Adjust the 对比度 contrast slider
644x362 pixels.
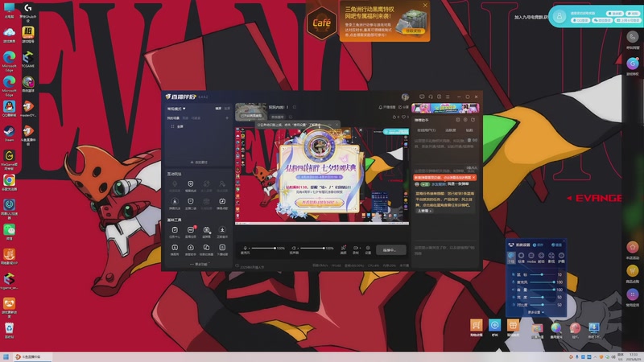(542, 305)
